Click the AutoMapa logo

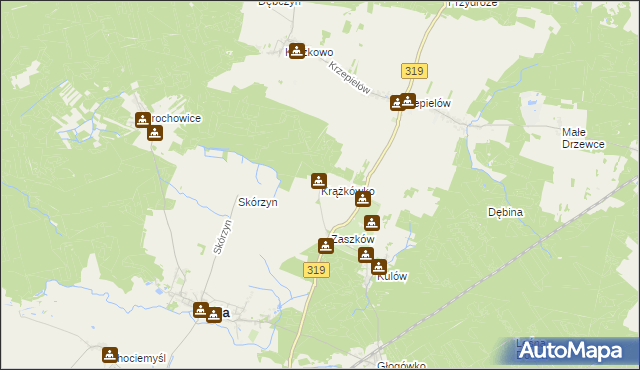pos(570,351)
